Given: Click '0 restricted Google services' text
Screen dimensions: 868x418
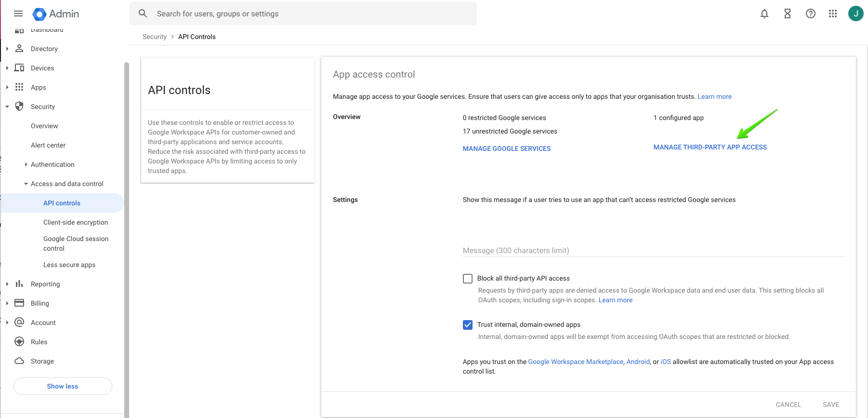Looking at the screenshot, I should click(x=504, y=118).
